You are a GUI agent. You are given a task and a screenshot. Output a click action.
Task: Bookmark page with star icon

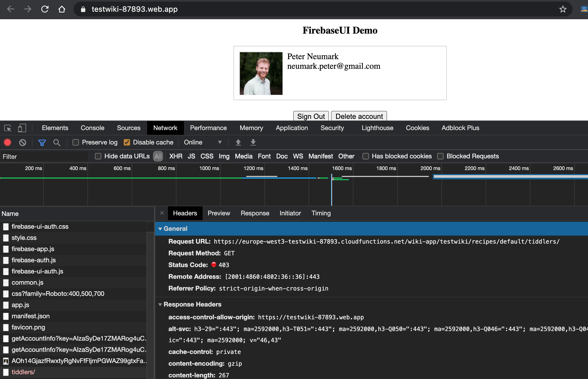(563, 9)
